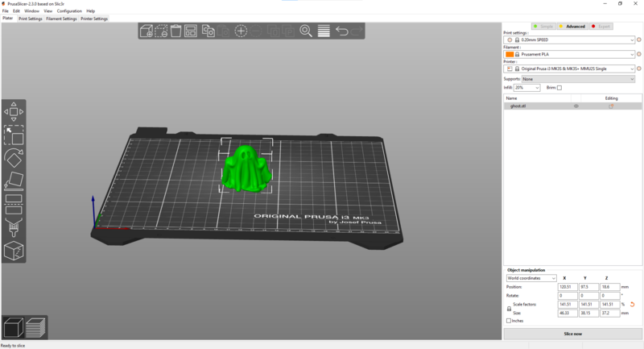The image size is (644, 349).
Task: Switch to Simple mode
Action: click(543, 27)
